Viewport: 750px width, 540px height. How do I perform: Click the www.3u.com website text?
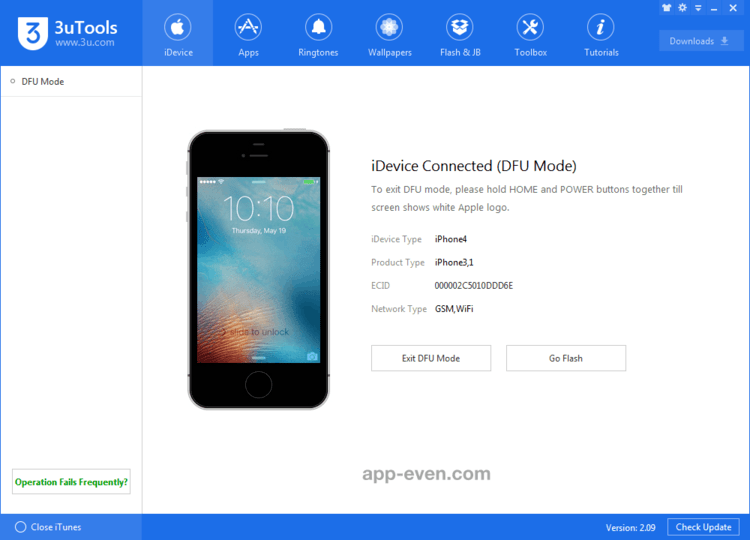(x=85, y=43)
